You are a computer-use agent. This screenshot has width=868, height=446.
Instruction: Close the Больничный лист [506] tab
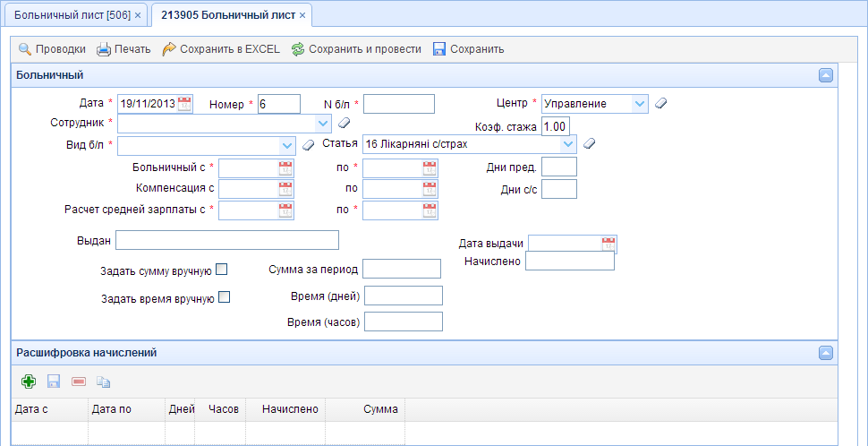click(138, 15)
